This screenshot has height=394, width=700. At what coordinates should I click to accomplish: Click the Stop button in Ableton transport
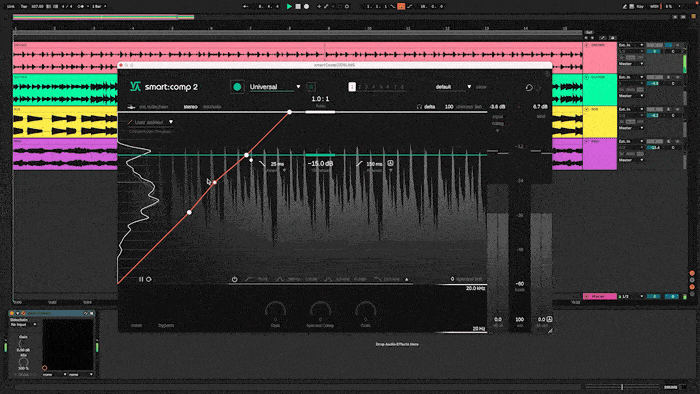click(298, 6)
